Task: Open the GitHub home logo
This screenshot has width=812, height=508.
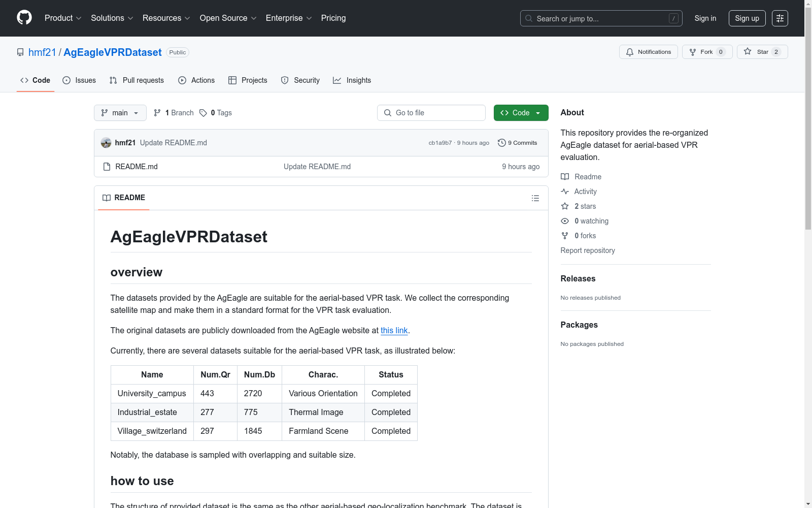Action: (24, 18)
